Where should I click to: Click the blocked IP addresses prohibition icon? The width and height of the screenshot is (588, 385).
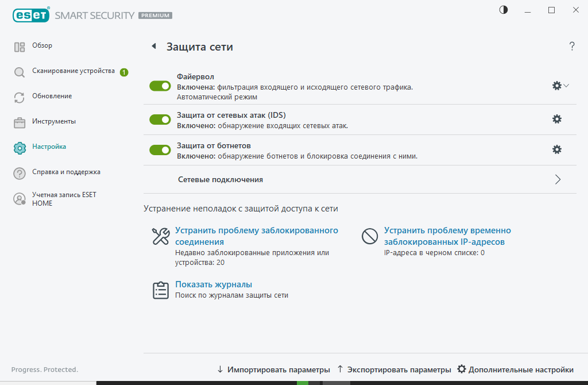point(370,236)
